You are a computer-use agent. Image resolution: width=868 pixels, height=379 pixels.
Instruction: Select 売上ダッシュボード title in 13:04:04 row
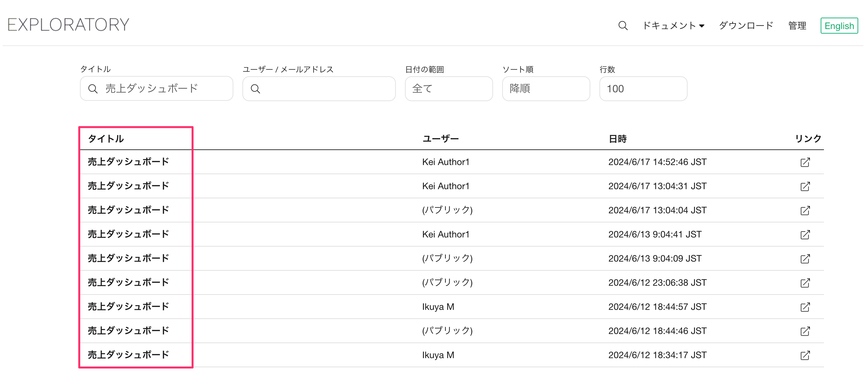tap(128, 210)
